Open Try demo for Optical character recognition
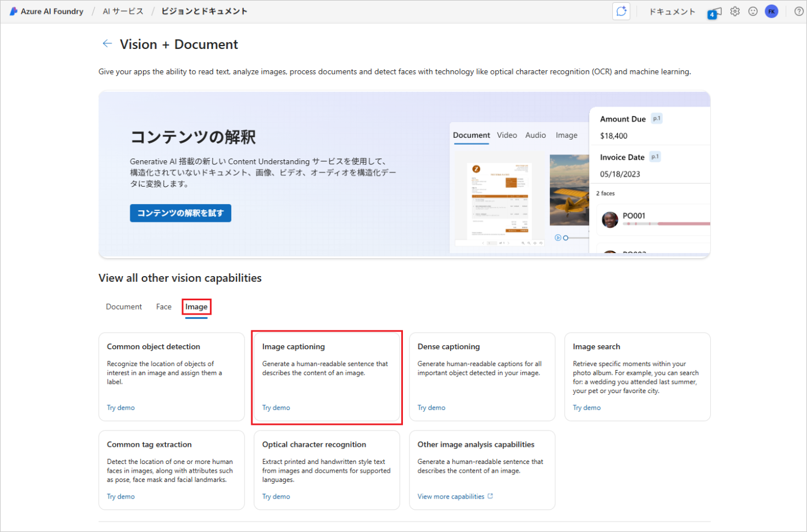The width and height of the screenshot is (807, 532). pyautogui.click(x=276, y=496)
